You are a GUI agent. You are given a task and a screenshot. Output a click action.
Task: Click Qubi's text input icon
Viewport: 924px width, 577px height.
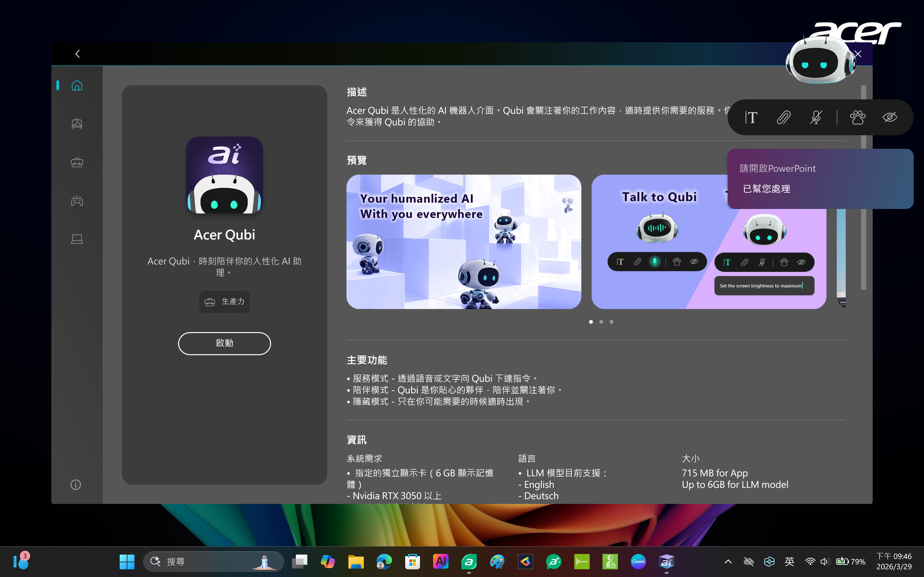751,117
